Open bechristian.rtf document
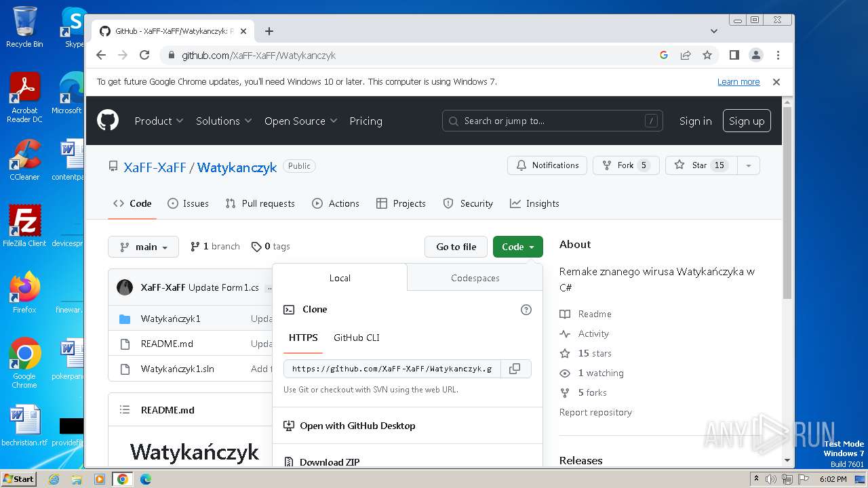Viewport: 868px width, 488px height. (x=24, y=426)
